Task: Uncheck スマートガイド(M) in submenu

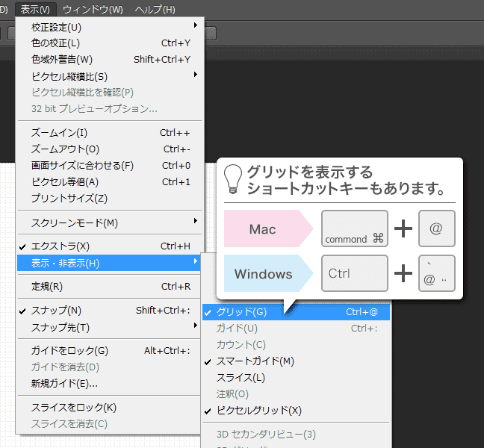Action: pos(255,361)
